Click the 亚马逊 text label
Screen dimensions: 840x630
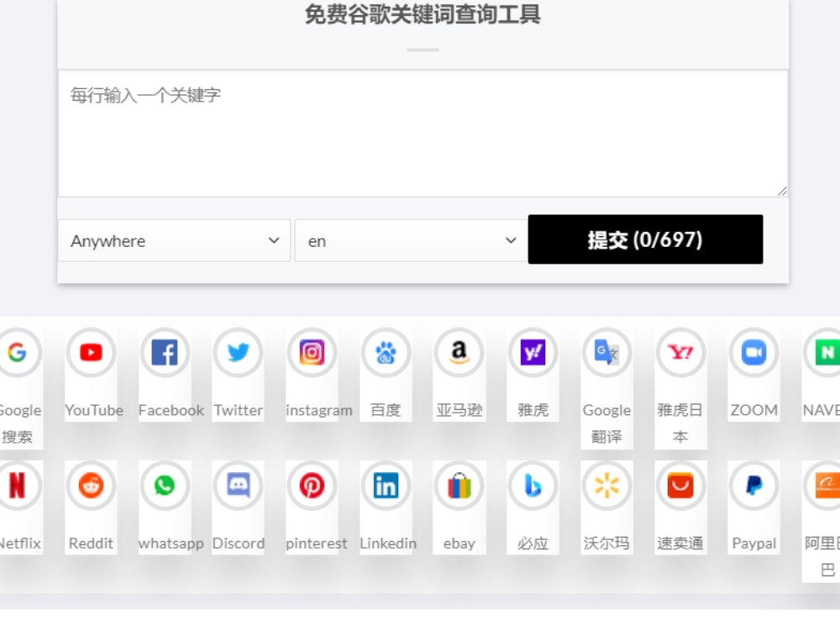[x=459, y=411]
